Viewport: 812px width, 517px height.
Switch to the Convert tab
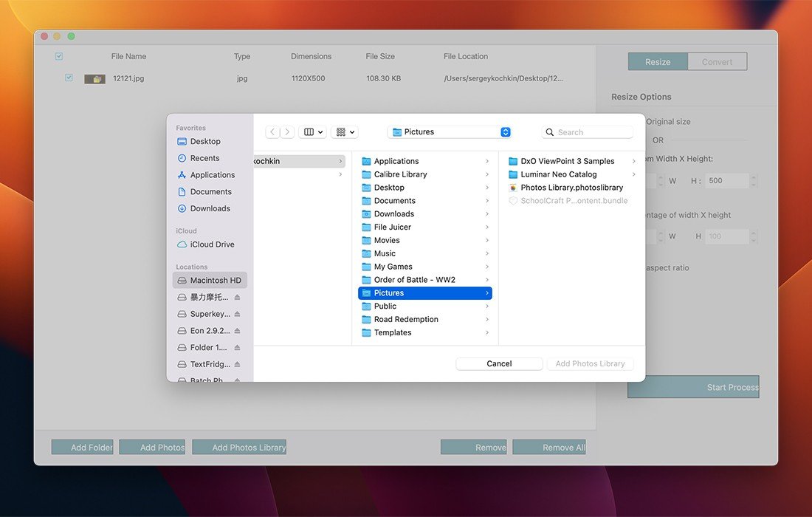(x=717, y=62)
